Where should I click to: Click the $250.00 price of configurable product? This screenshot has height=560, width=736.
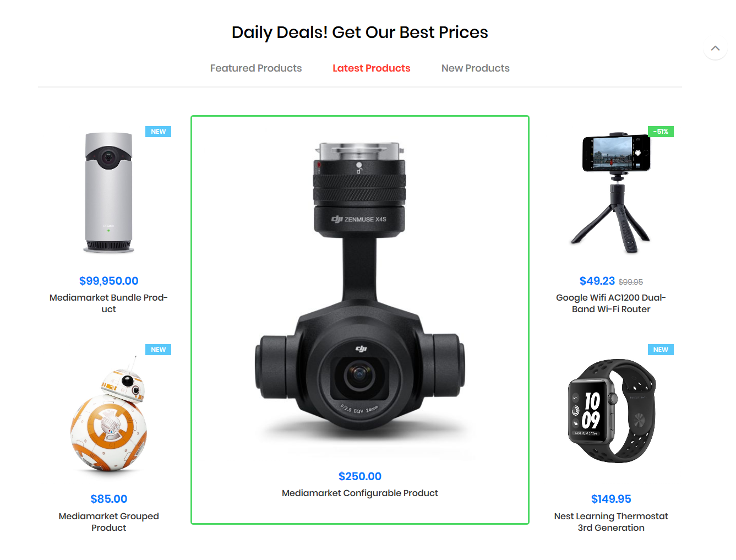point(360,476)
